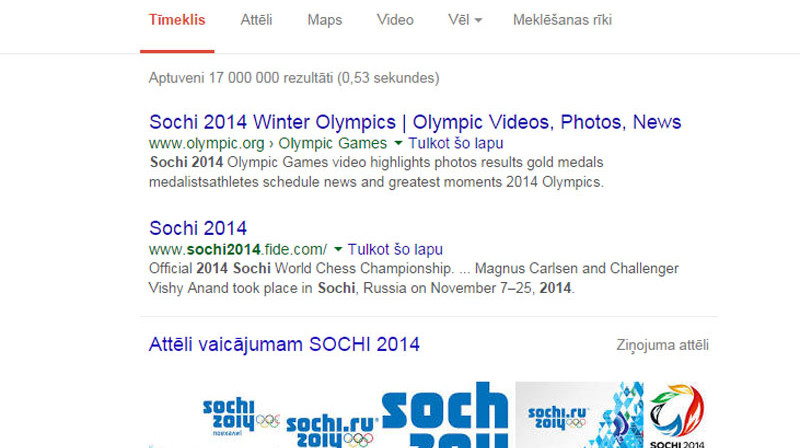The width and height of the screenshot is (800, 448).
Task: Open Meklēšanas rīki search tools
Action: pyautogui.click(x=562, y=20)
